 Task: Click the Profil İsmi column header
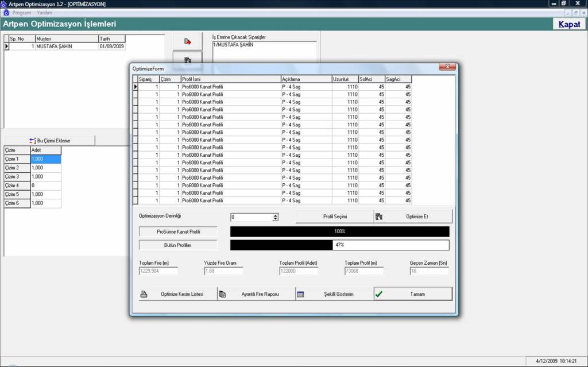(230, 79)
